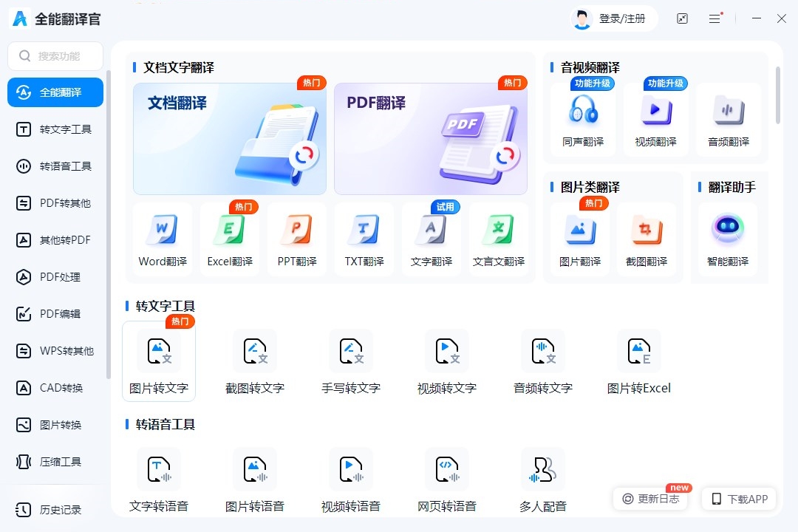Select 转文字工具 in the sidebar
This screenshot has width=798, height=532.
[x=55, y=129]
